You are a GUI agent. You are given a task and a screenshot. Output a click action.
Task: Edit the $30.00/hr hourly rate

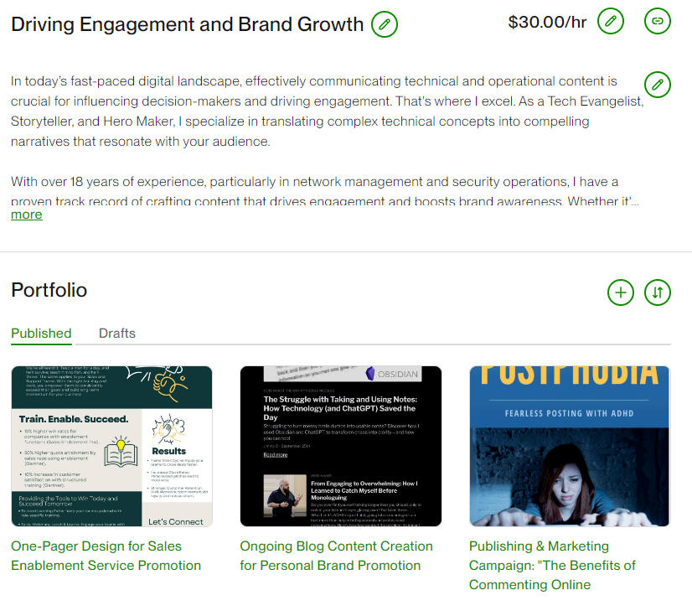pos(611,21)
